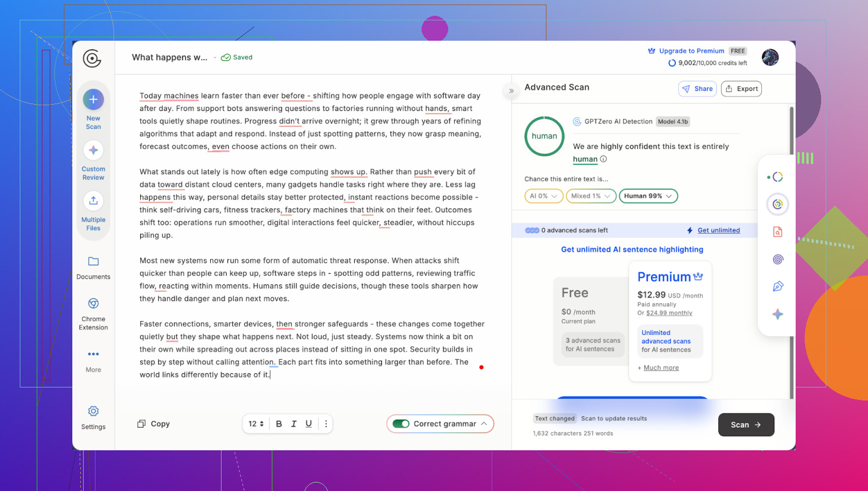This screenshot has height=491, width=868.
Task: Click the GPTZero logo icon
Action: (x=92, y=58)
